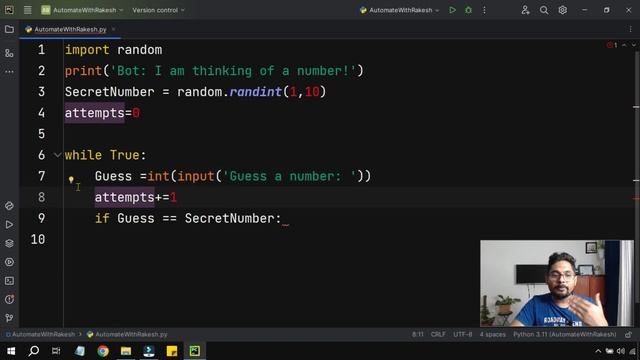This screenshot has height=360, width=640.
Task: Open editor tab options three-dot menu
Action: [631, 29]
